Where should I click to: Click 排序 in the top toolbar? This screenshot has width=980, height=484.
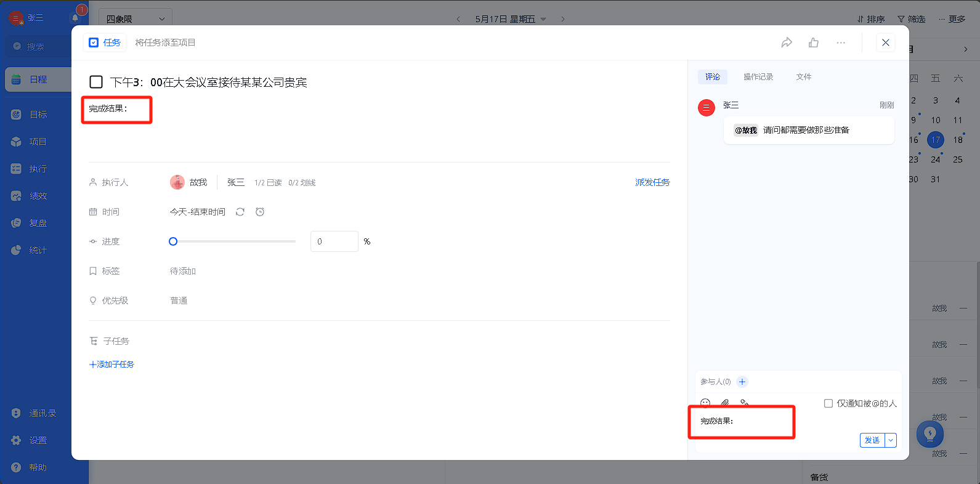click(x=871, y=19)
